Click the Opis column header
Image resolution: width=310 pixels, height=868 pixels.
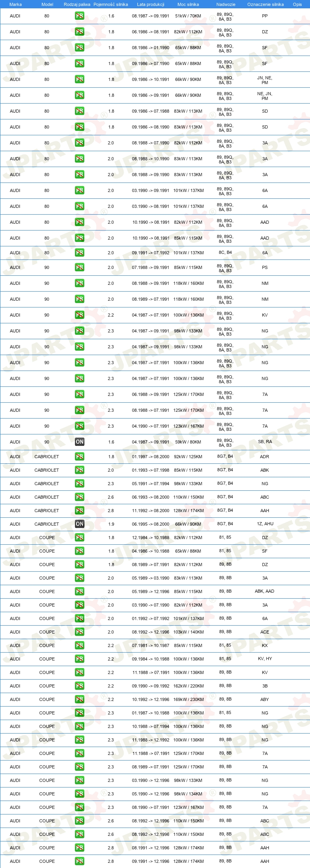(297, 4)
